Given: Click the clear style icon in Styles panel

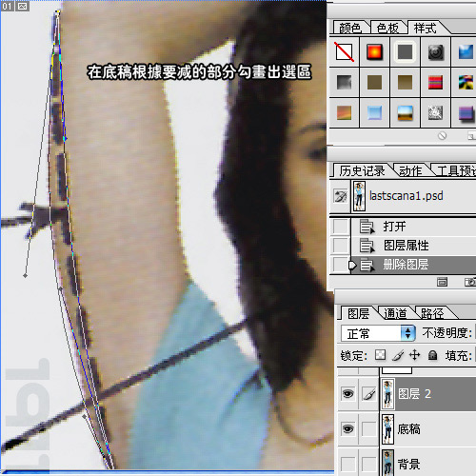Looking at the screenshot, I should [x=442, y=136].
